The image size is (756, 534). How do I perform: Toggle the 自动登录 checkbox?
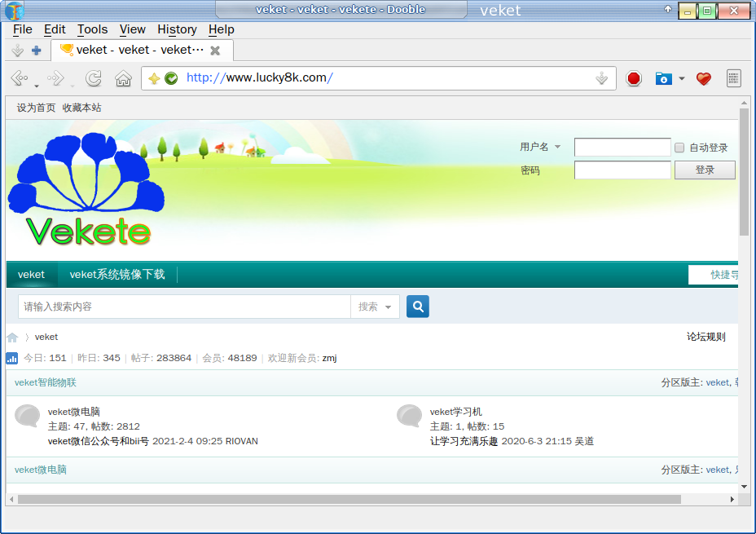tap(679, 148)
